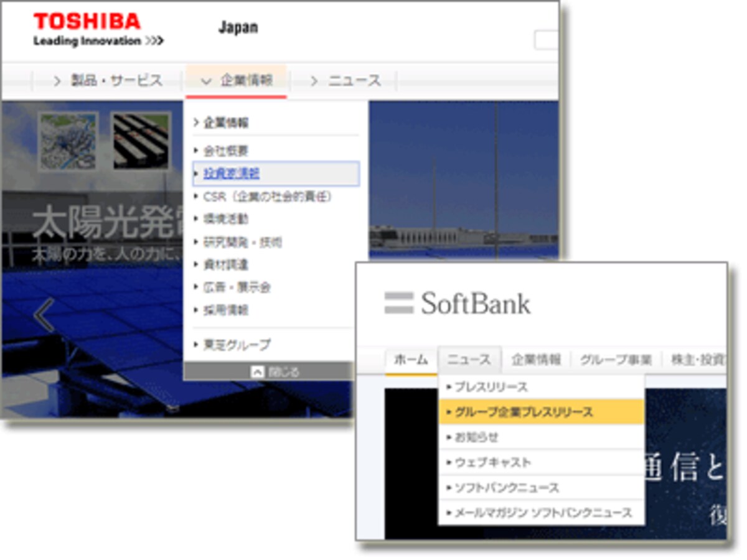Viewport: 747px width, 560px height.
Task: Open the 企業情報 tab on SoftBank site
Action: click(x=536, y=360)
